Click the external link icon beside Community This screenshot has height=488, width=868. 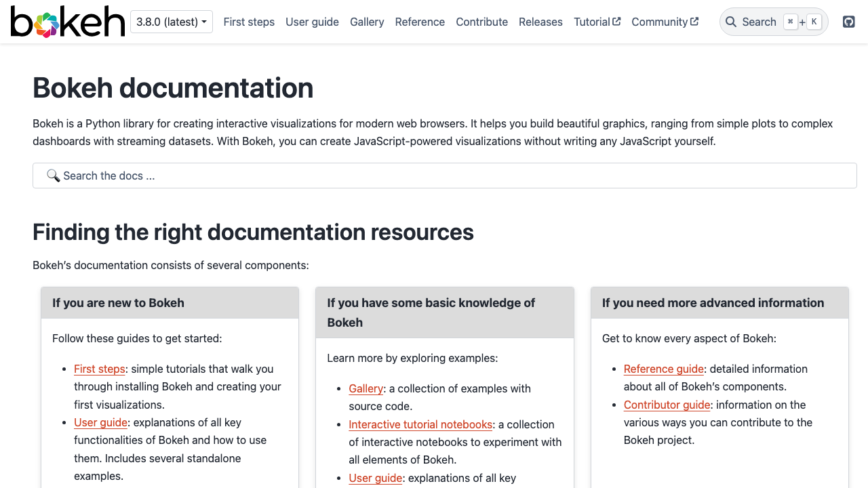click(x=694, y=22)
